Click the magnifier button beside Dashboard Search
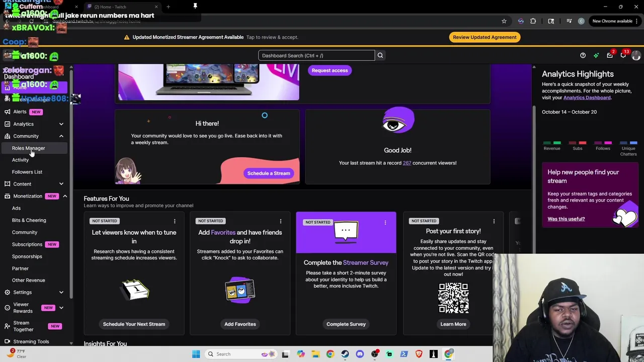 coord(380,55)
